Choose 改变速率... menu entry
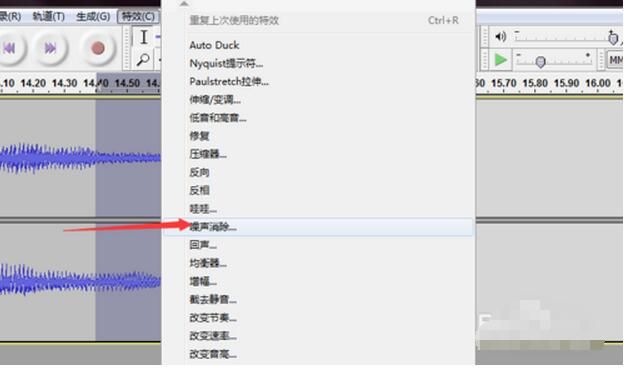627x370 pixels. (213, 336)
